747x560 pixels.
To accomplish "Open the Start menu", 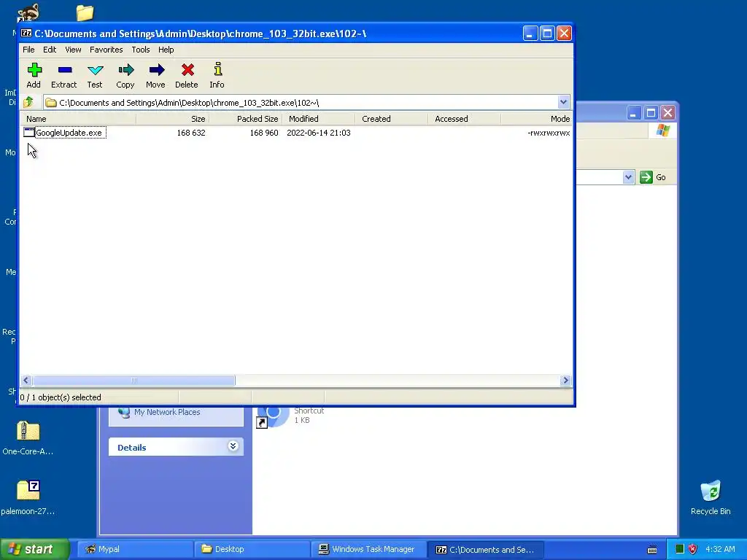I will 34,549.
